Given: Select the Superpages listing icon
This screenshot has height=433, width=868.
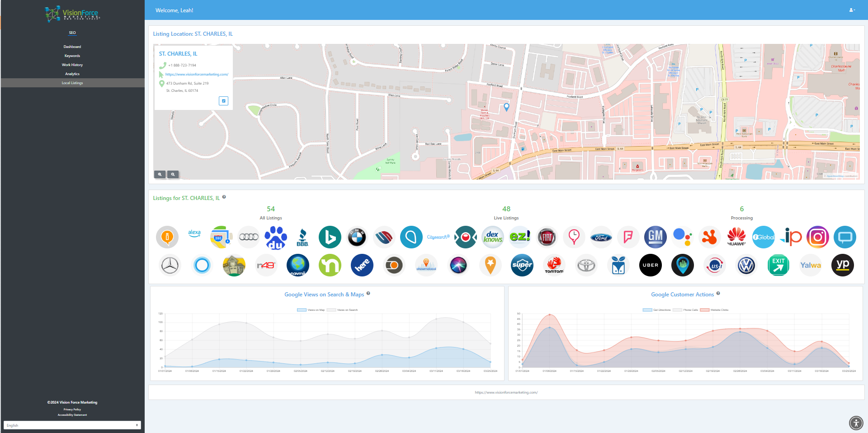Looking at the screenshot, I should coord(522,265).
